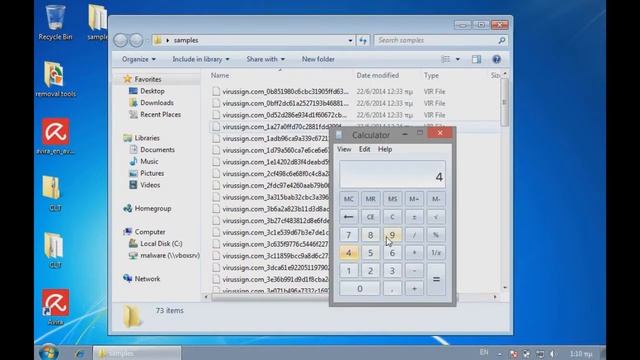Screen dimensions: 640x360
Task: Click the calculator digit 8 key
Action: [371, 235]
